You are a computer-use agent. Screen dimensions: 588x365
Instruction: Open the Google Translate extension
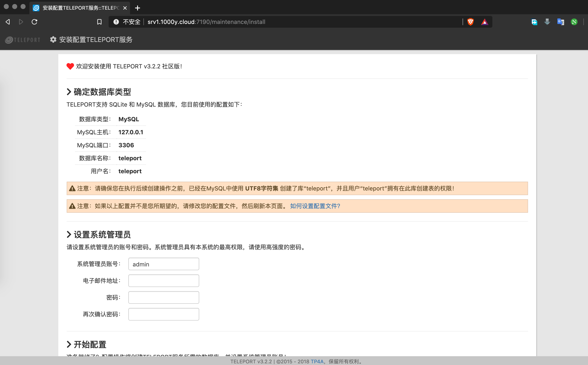click(561, 22)
